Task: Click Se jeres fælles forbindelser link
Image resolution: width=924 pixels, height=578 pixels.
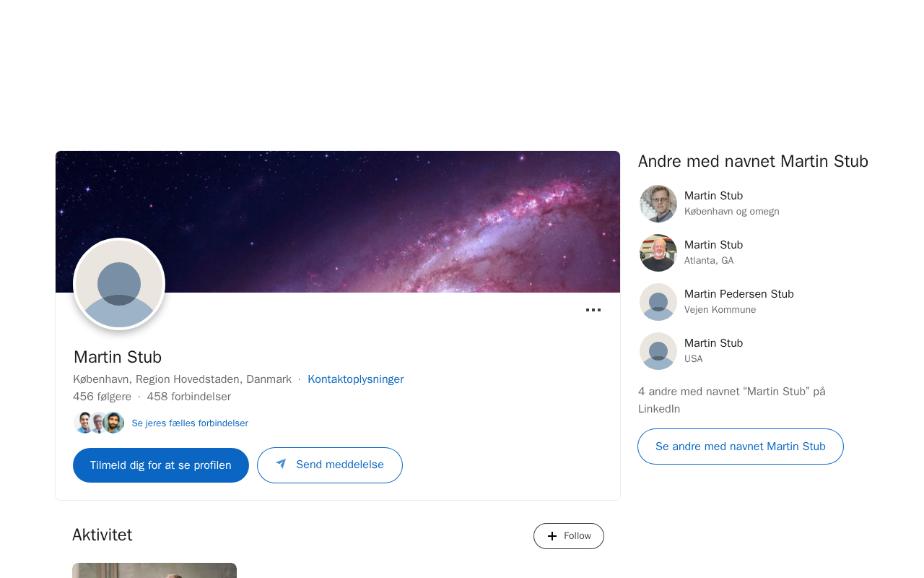Action: [x=190, y=423]
